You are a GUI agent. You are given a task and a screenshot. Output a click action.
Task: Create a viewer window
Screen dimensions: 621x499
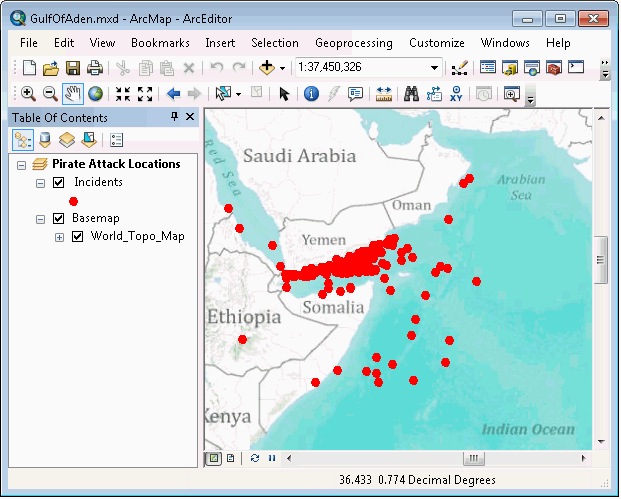[512, 94]
